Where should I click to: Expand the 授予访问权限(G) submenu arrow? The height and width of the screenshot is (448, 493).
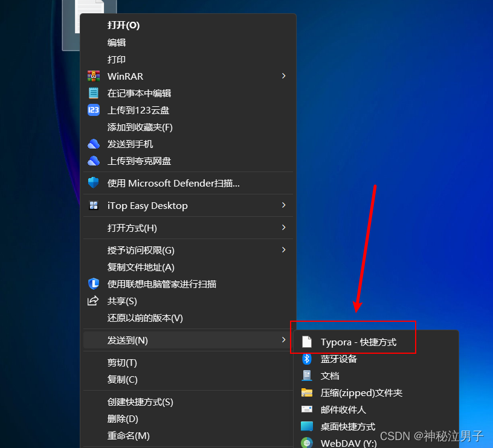(283, 250)
